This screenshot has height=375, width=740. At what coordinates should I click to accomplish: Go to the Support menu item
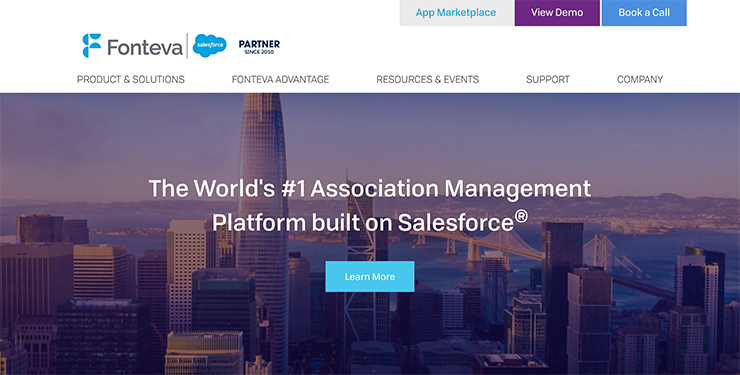coord(548,79)
